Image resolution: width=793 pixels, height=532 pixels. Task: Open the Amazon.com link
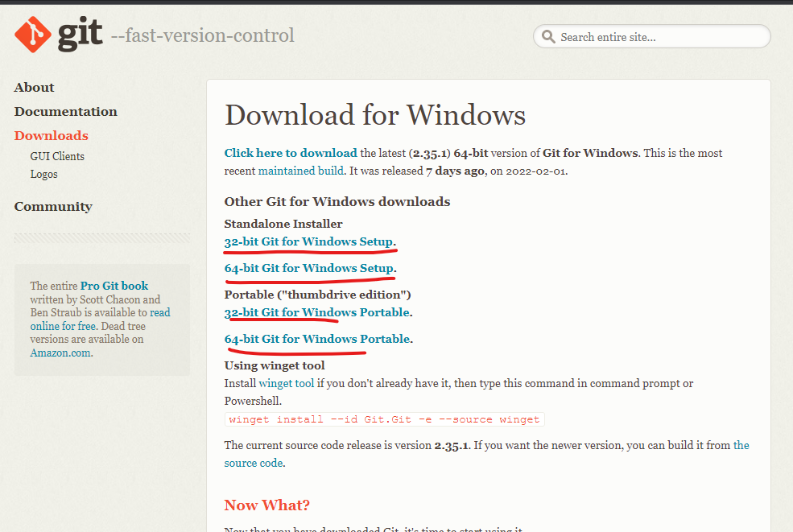(x=60, y=353)
